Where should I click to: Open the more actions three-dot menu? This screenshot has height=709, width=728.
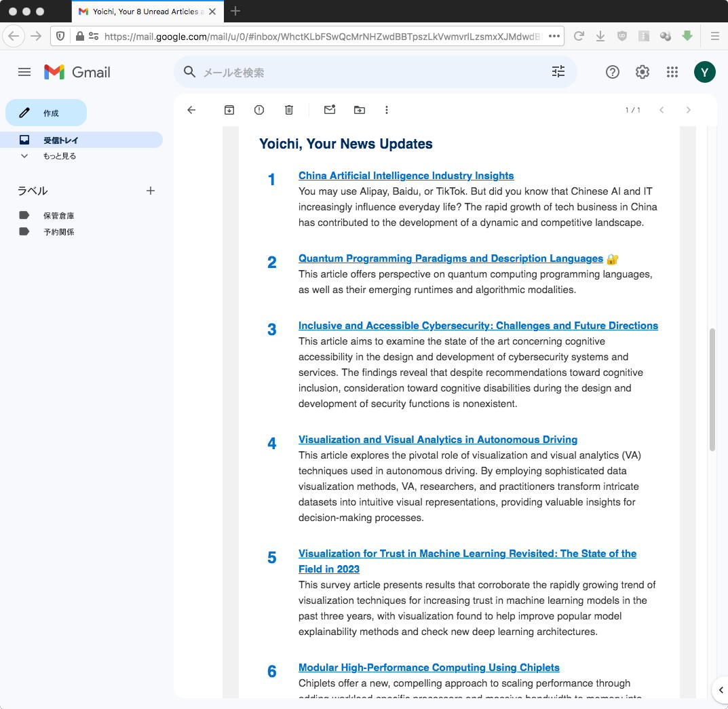tap(387, 110)
